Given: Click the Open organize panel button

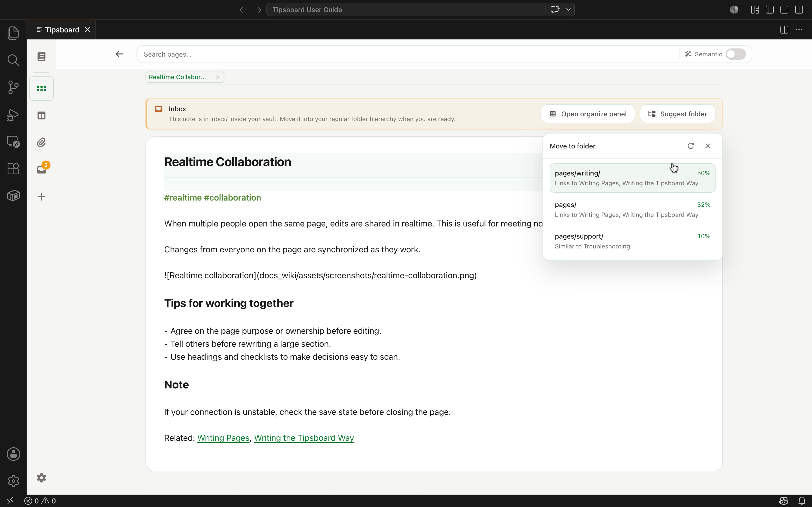Looking at the screenshot, I should pyautogui.click(x=588, y=114).
